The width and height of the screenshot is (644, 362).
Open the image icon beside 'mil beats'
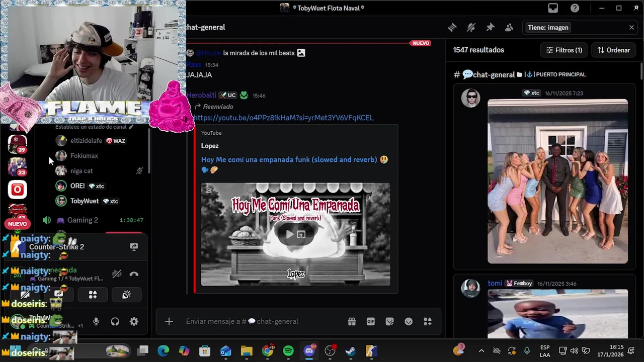(x=301, y=53)
